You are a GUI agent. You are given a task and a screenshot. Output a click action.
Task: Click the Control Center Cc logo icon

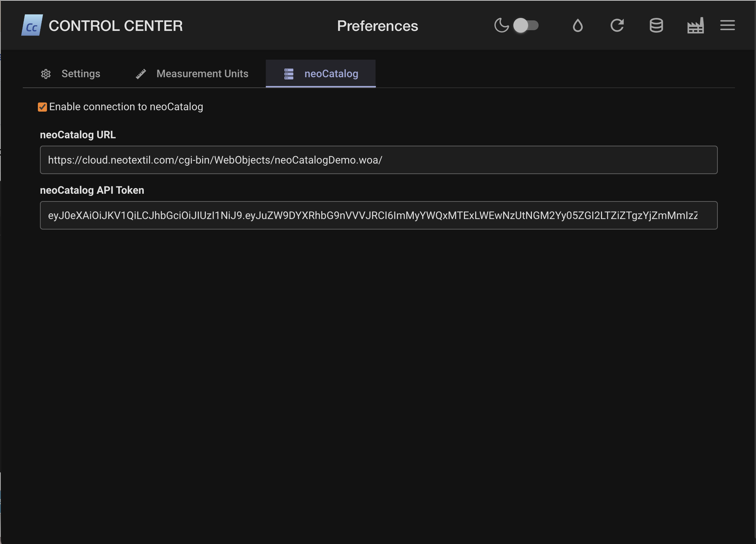tap(32, 25)
